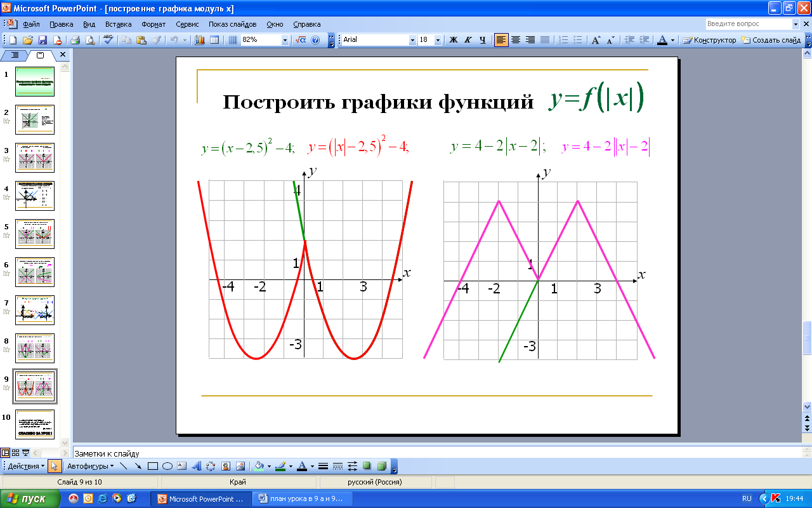Open the Формат menu
The height and width of the screenshot is (508, 812).
[x=154, y=24]
